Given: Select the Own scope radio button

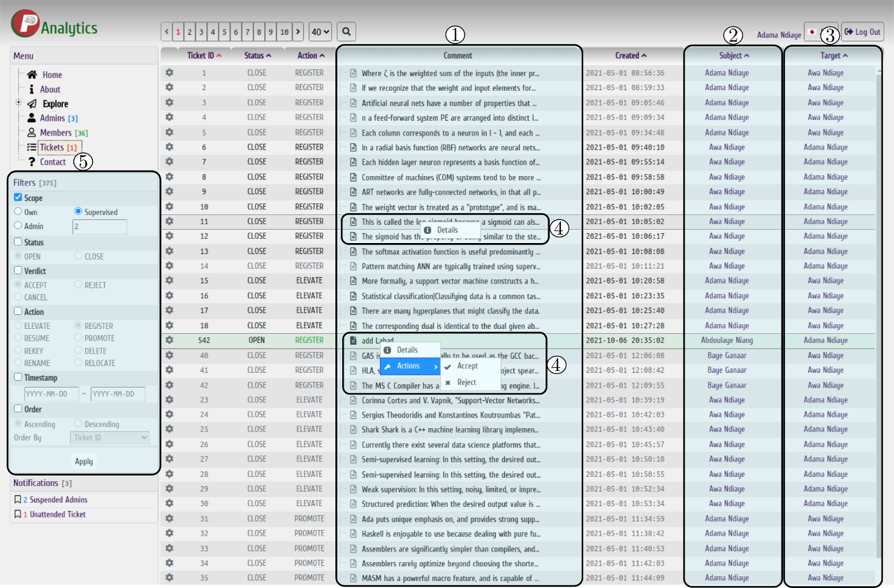Looking at the screenshot, I should click(x=18, y=212).
